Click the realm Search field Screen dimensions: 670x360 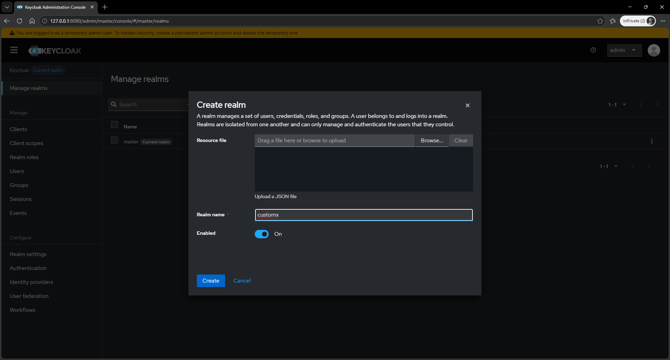(x=147, y=104)
